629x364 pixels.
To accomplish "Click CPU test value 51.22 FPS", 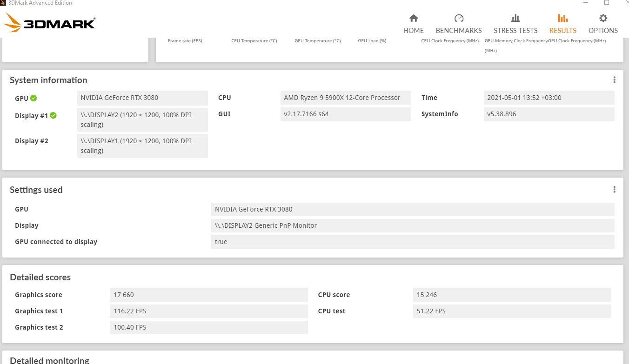I will pyautogui.click(x=512, y=311).
